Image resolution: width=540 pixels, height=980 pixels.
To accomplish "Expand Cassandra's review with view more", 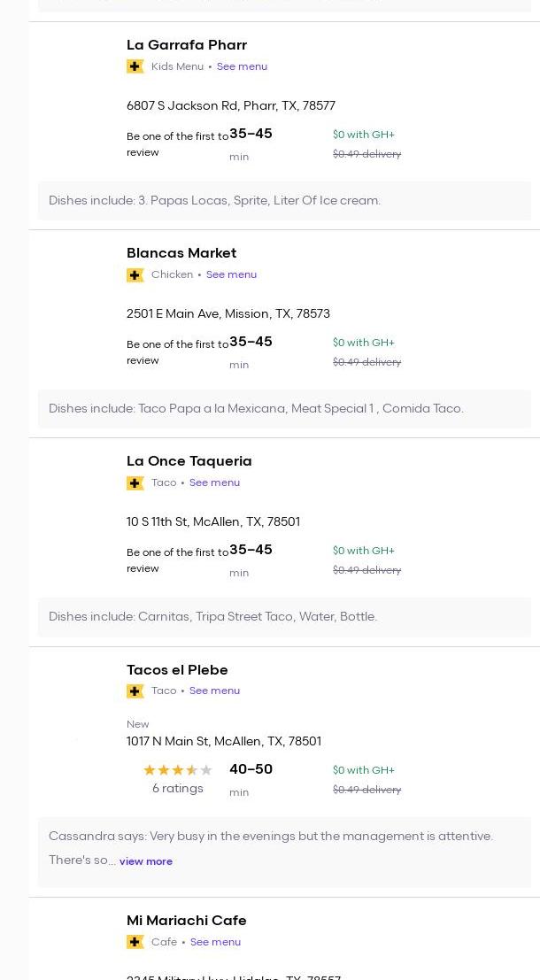I will click(x=146, y=861).
